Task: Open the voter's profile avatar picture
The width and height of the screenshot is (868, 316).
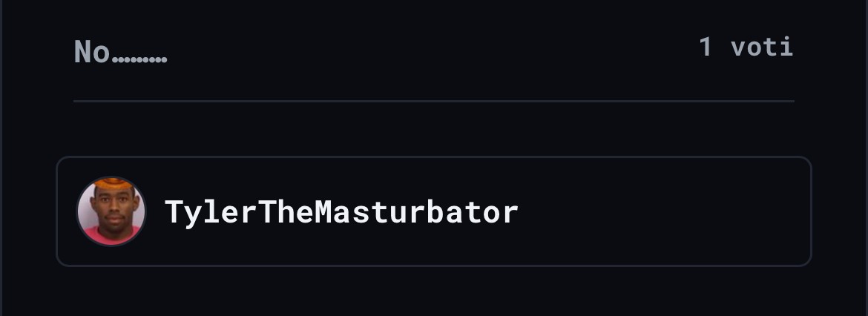Action: coord(111,211)
